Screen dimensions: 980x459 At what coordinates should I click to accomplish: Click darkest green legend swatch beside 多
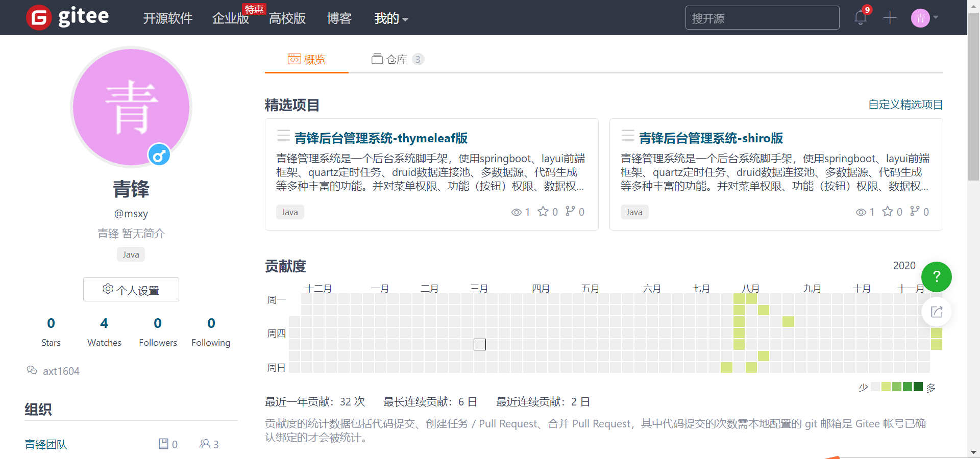918,387
